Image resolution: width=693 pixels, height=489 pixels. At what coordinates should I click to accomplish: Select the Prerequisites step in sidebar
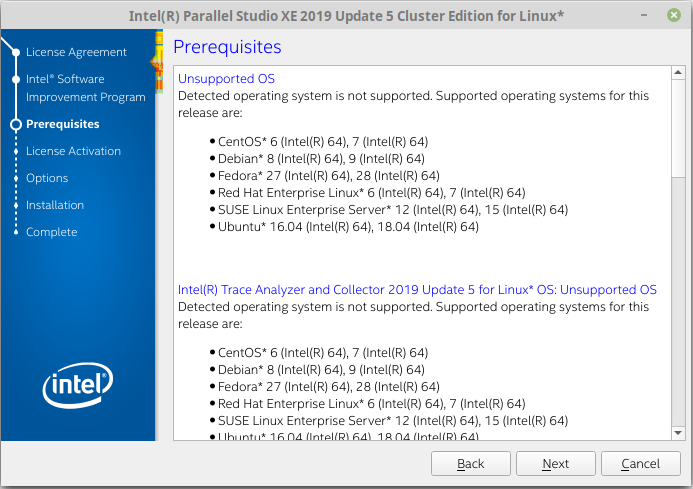coord(62,125)
